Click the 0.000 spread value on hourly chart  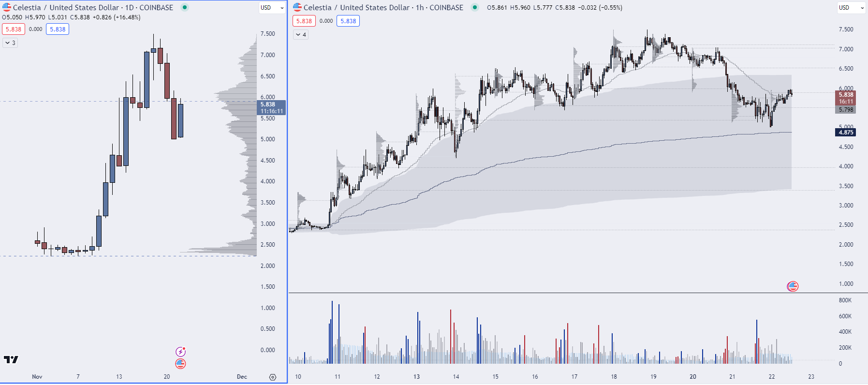pyautogui.click(x=326, y=21)
